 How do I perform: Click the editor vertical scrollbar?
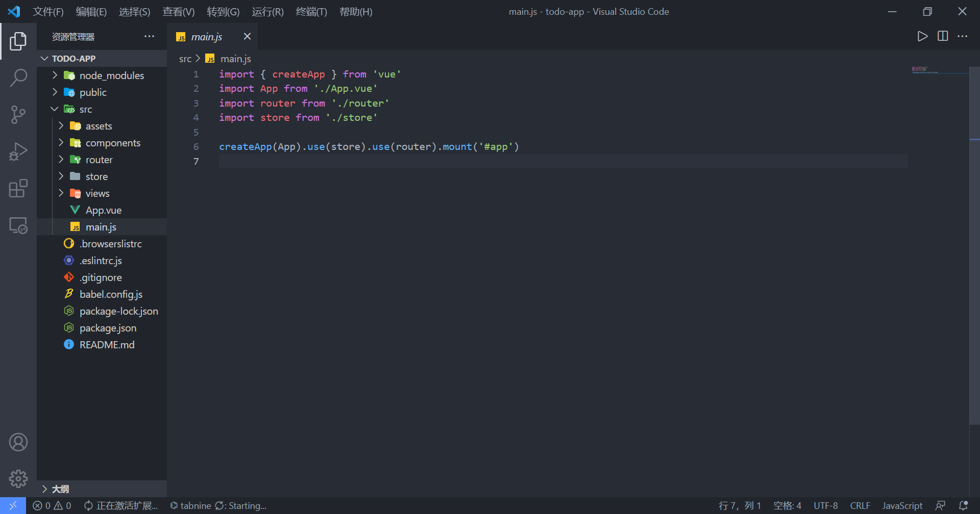pyautogui.click(x=974, y=245)
